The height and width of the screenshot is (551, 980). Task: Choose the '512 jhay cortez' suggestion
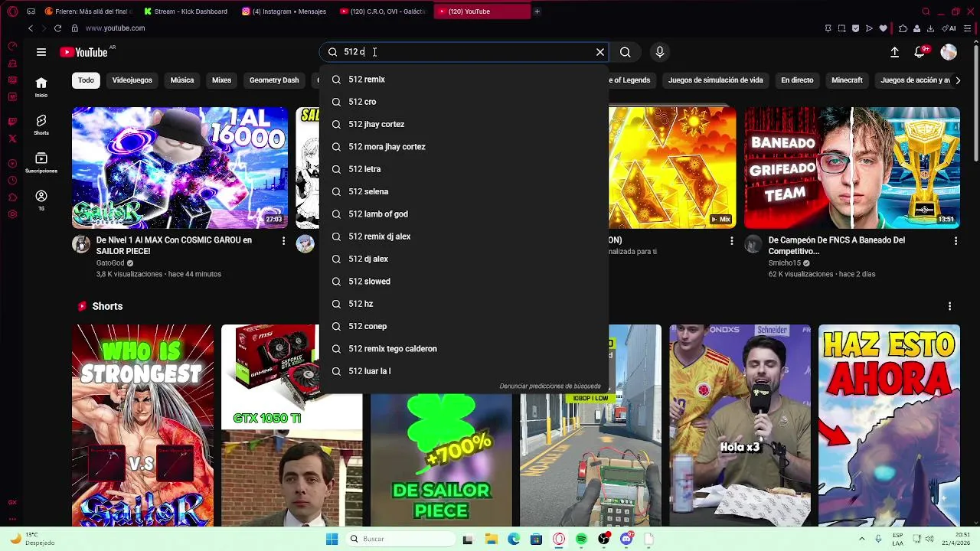(x=464, y=124)
